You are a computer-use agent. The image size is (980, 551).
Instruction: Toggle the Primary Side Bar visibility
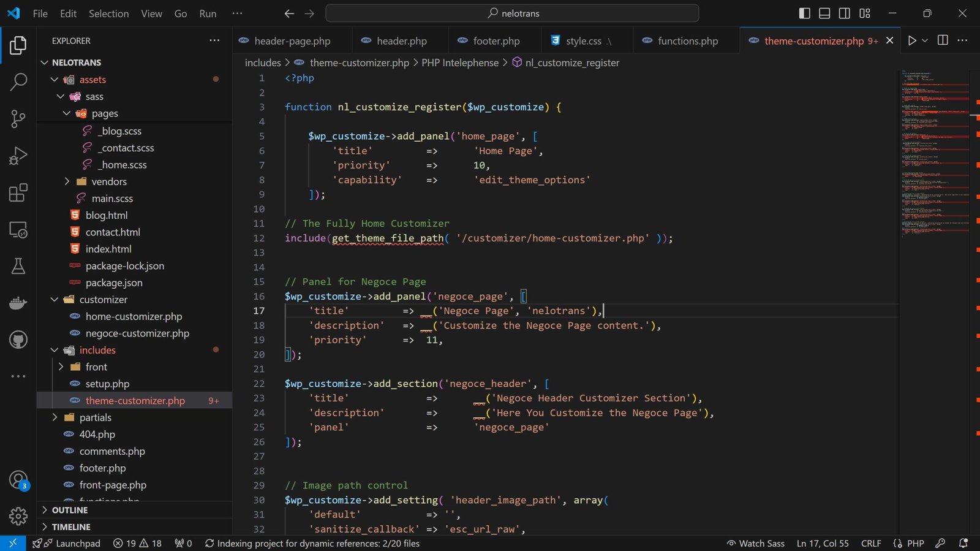(x=805, y=13)
